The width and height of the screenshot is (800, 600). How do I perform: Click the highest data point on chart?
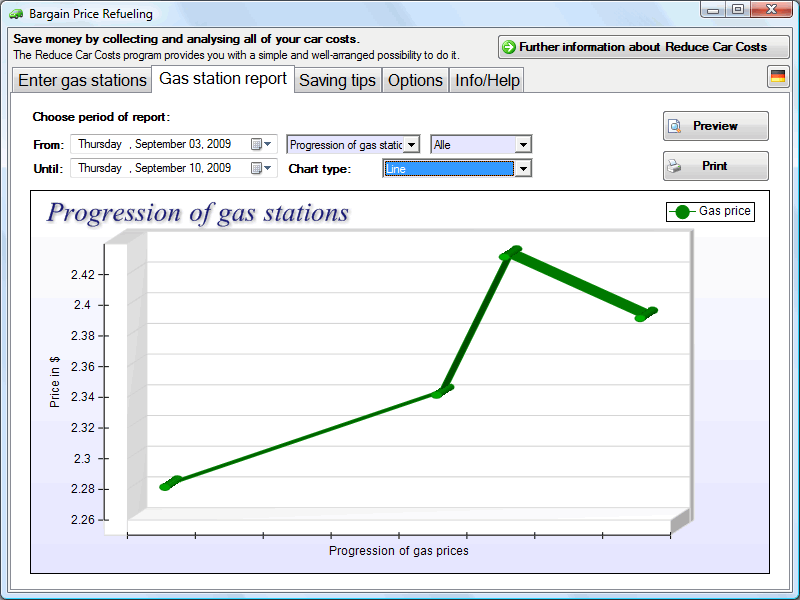pos(512,253)
